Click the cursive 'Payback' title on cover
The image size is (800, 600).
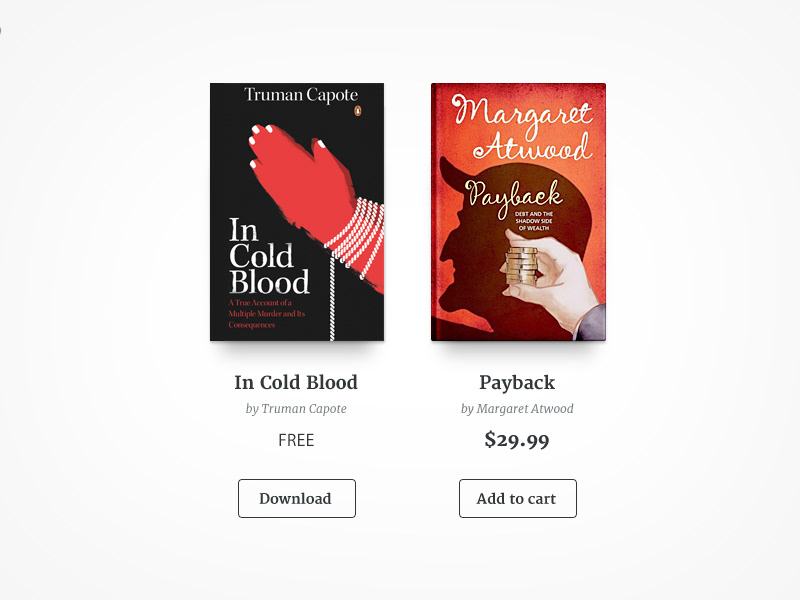tap(514, 196)
